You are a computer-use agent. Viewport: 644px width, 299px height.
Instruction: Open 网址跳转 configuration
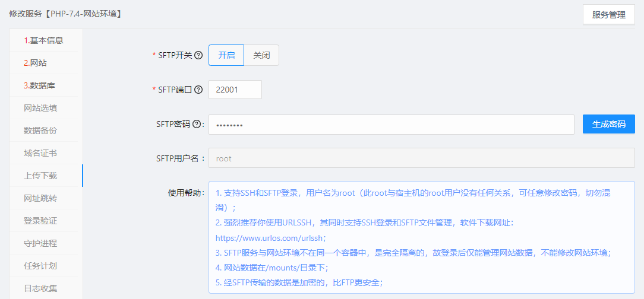40,198
